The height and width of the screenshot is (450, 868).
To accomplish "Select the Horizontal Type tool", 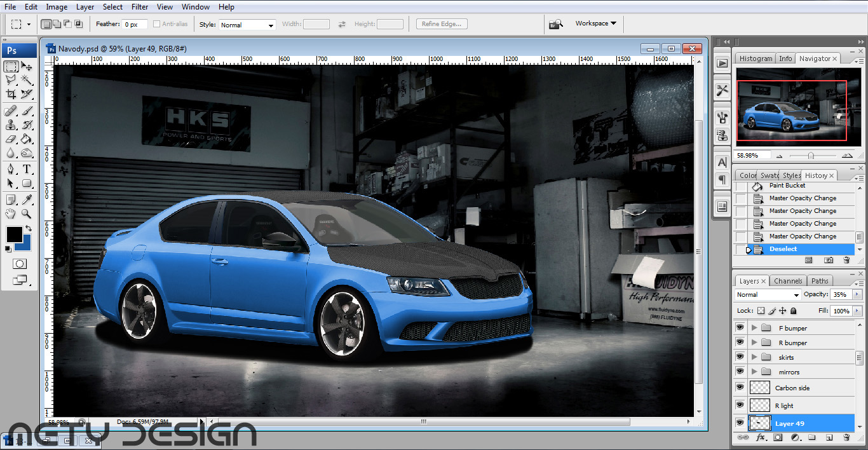I will click(x=27, y=169).
